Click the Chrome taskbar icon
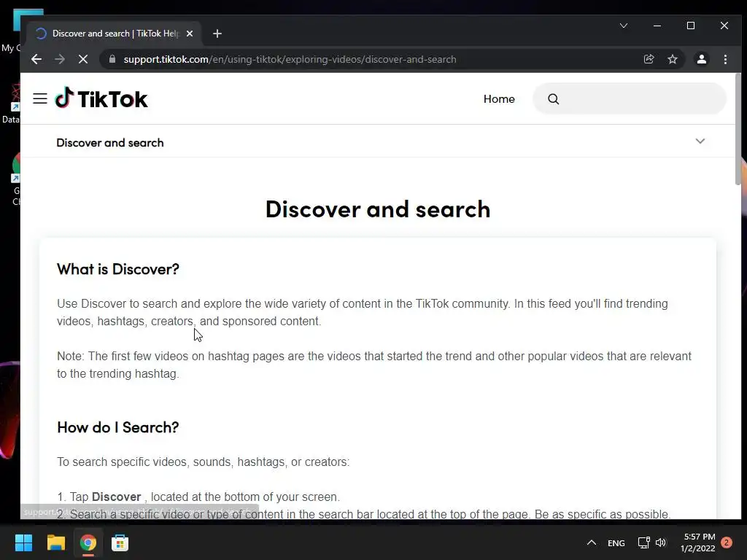This screenshot has height=560, width=747. (x=88, y=542)
